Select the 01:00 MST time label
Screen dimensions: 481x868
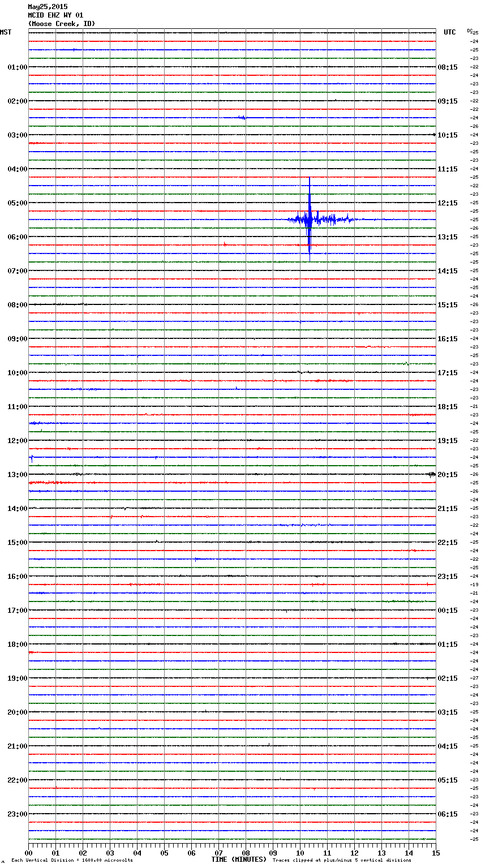point(18,67)
